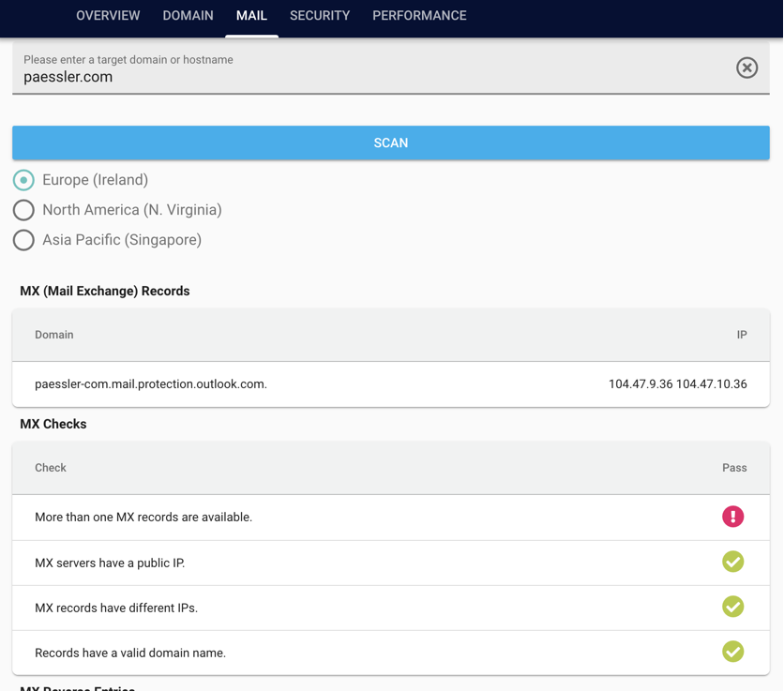Screen dimensions: 784x691
Task: Open the Overview tab
Action: pyautogui.click(x=108, y=16)
